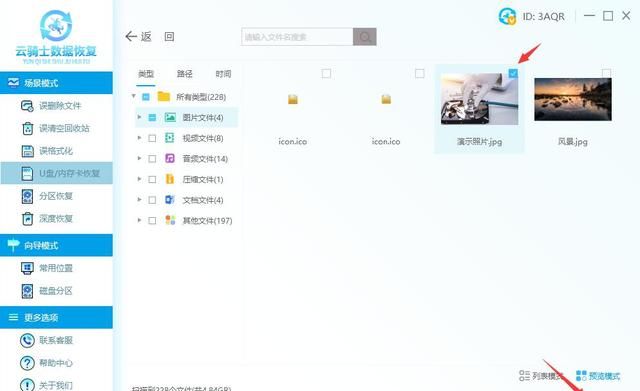Check the 文档文件(4) checkbox
The image size is (640, 391).
pyautogui.click(x=152, y=200)
